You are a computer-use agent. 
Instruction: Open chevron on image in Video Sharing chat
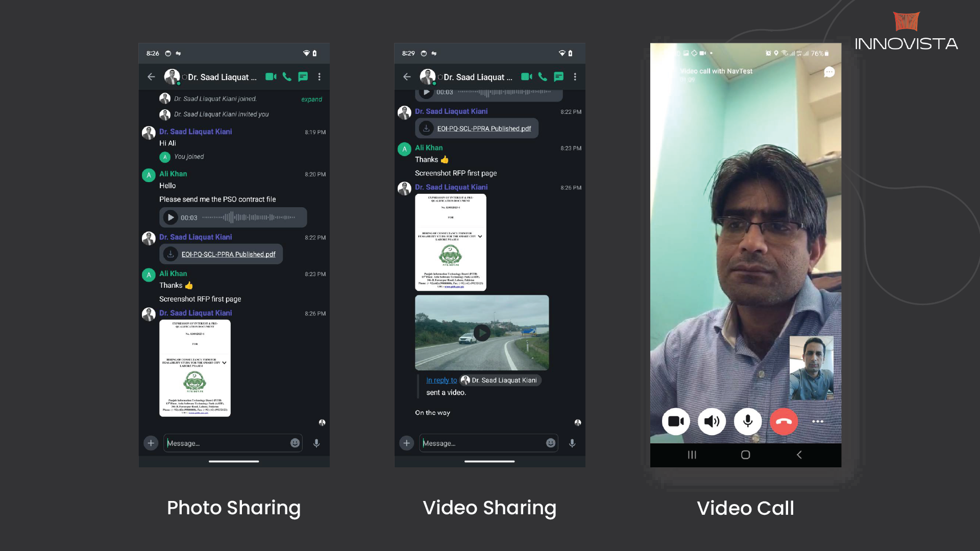click(x=480, y=236)
